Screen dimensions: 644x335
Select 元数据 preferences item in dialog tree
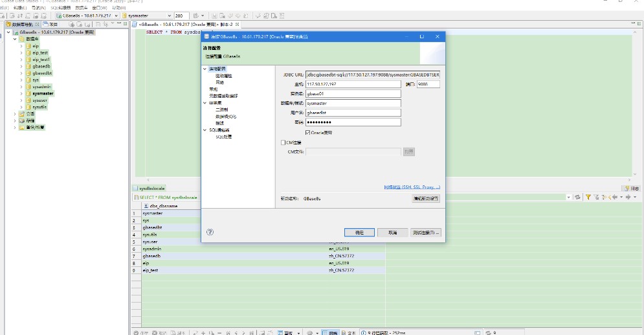coord(223,96)
